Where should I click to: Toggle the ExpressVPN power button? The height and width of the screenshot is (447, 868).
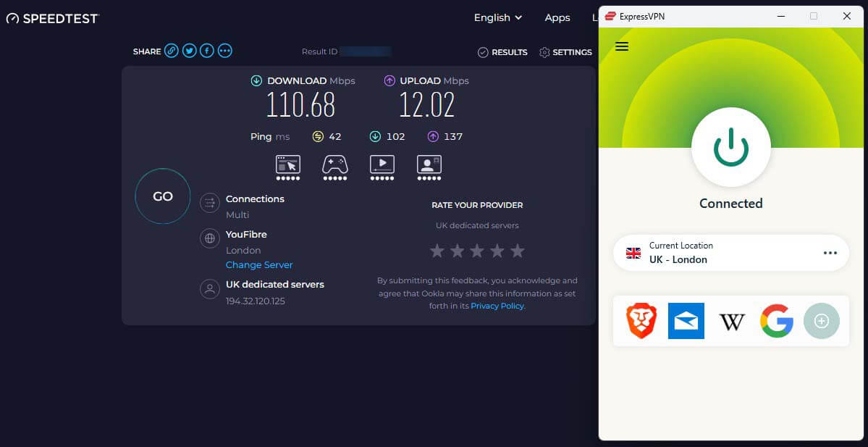tap(730, 147)
